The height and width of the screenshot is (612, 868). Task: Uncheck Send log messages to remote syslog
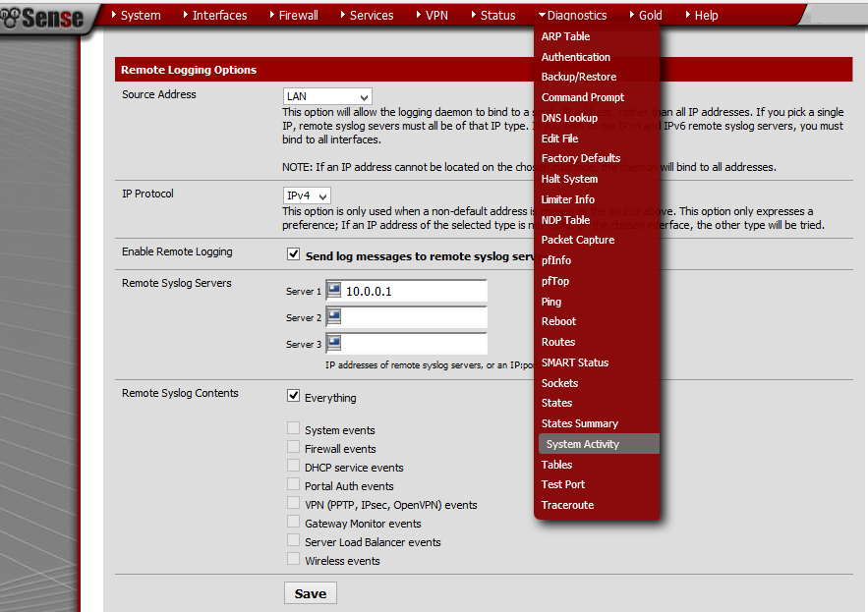[x=293, y=254]
